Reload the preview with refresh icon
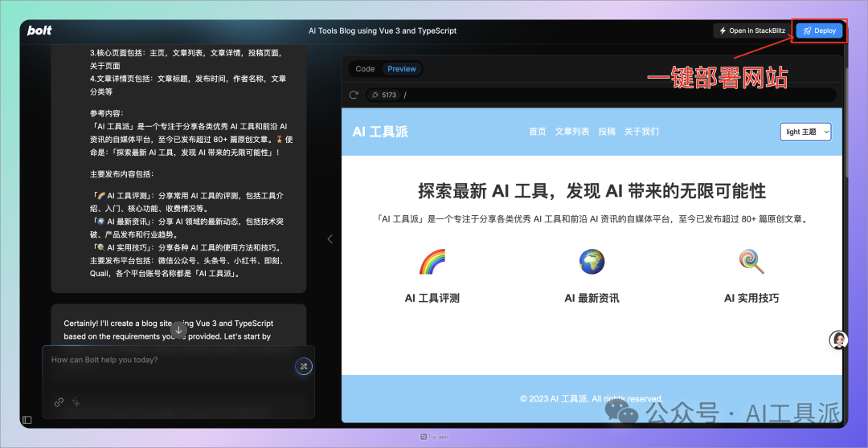Image resolution: width=868 pixels, height=448 pixels. tap(354, 95)
